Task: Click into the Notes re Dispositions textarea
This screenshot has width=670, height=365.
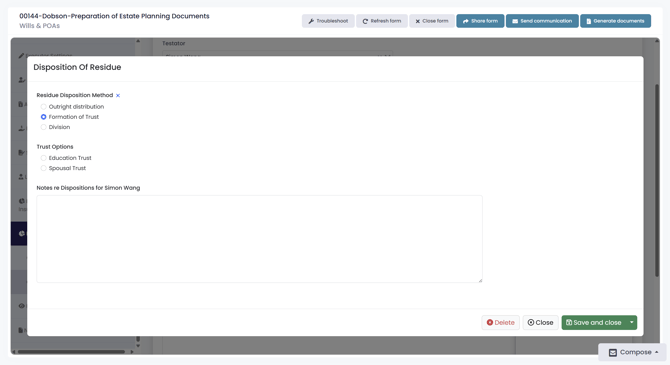Action: point(259,239)
